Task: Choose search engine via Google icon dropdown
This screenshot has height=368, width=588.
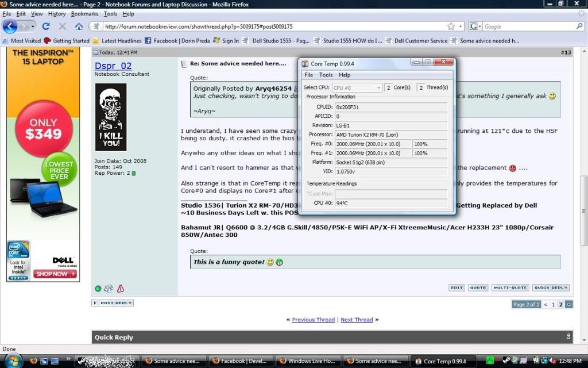Action: 475,26
